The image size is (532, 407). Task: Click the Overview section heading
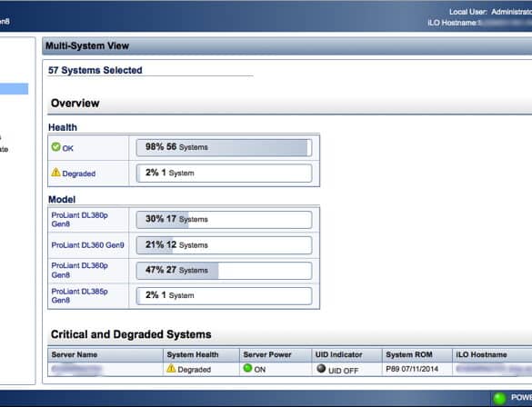75,103
